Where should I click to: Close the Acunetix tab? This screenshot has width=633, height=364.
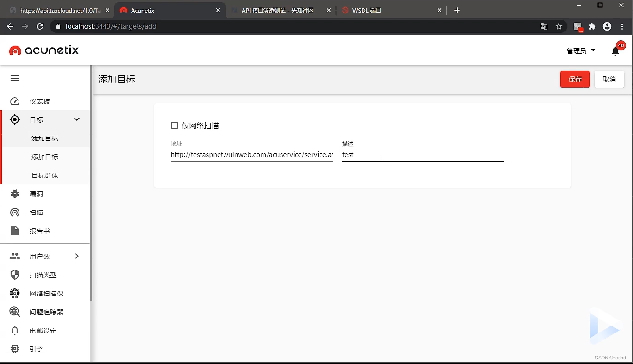218,10
